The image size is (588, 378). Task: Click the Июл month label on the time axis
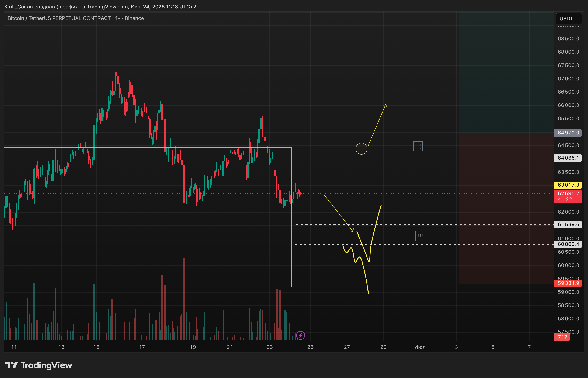tap(420, 347)
